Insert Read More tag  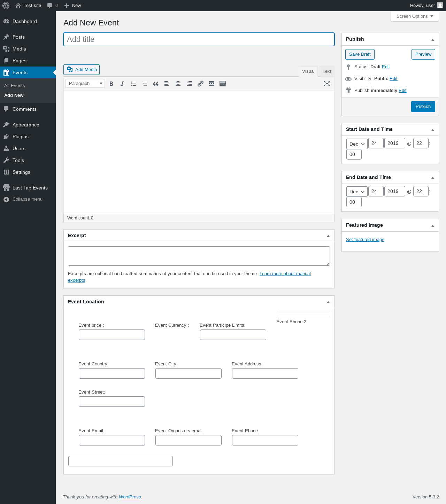(x=212, y=84)
